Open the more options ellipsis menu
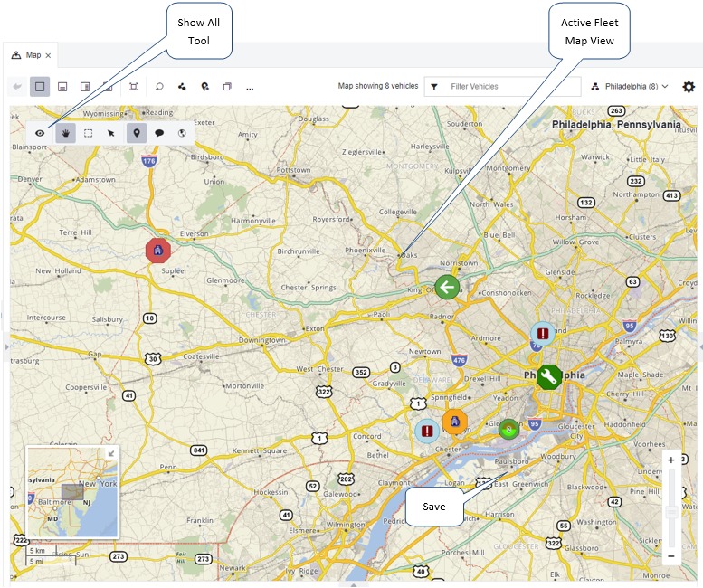Screen dimensions: 703x588 tap(250, 88)
